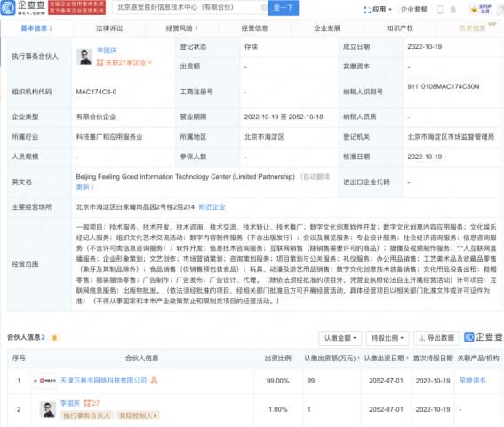Open 李国庆 profile link in partner field
This screenshot has height=427, width=504.
(107, 51)
